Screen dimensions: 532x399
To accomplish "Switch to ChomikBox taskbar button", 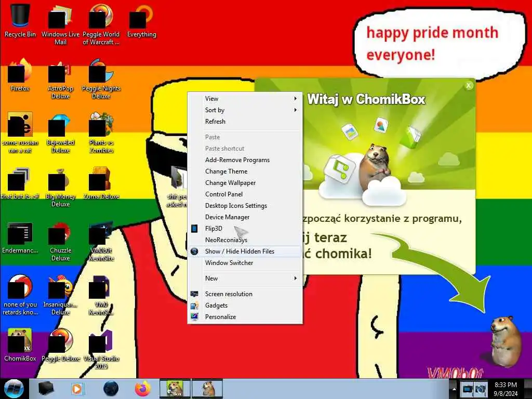I will (175, 389).
